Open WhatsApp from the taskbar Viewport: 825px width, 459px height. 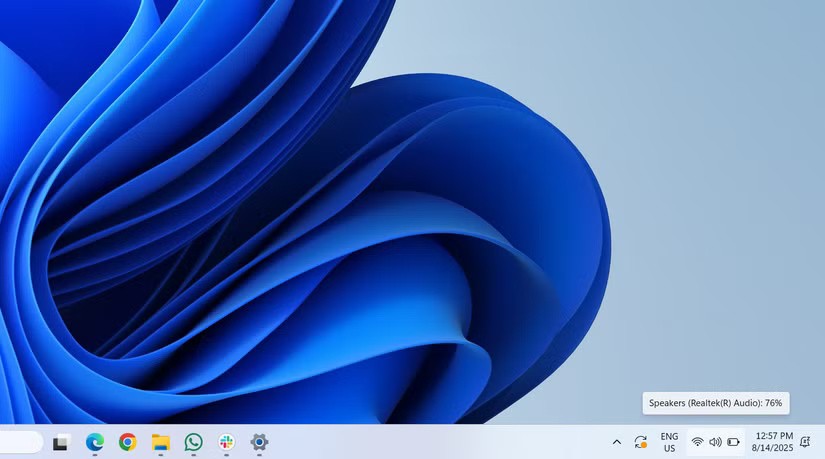point(193,442)
